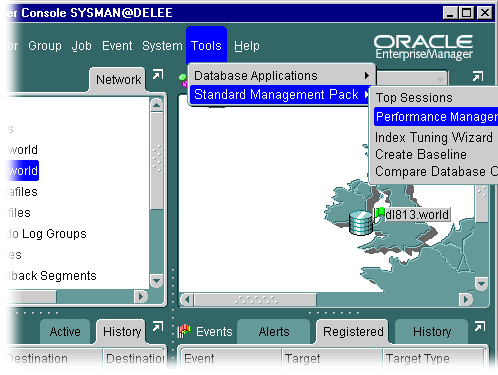Select the afiles tree entry

click(x=22, y=192)
